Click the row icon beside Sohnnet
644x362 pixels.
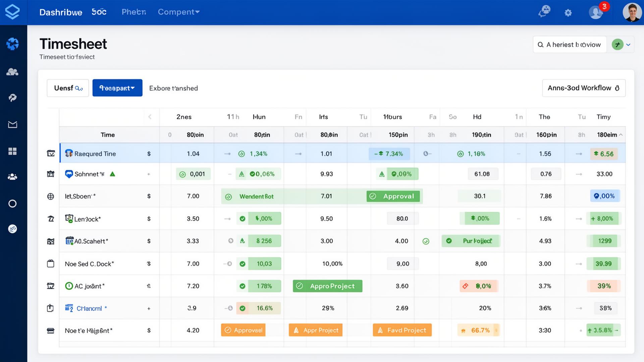tap(51, 174)
